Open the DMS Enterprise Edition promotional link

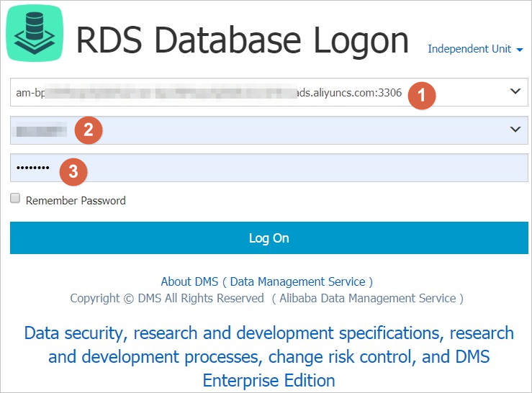point(269,356)
